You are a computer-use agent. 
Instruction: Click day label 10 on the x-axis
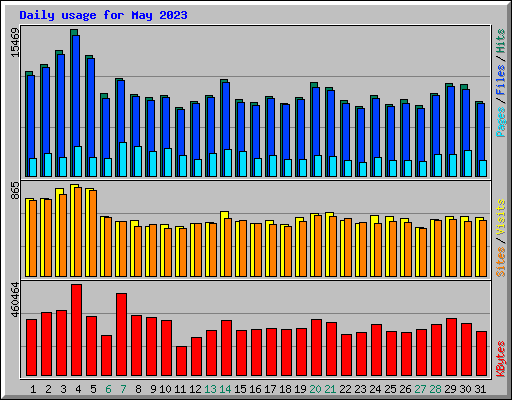pos(165,389)
